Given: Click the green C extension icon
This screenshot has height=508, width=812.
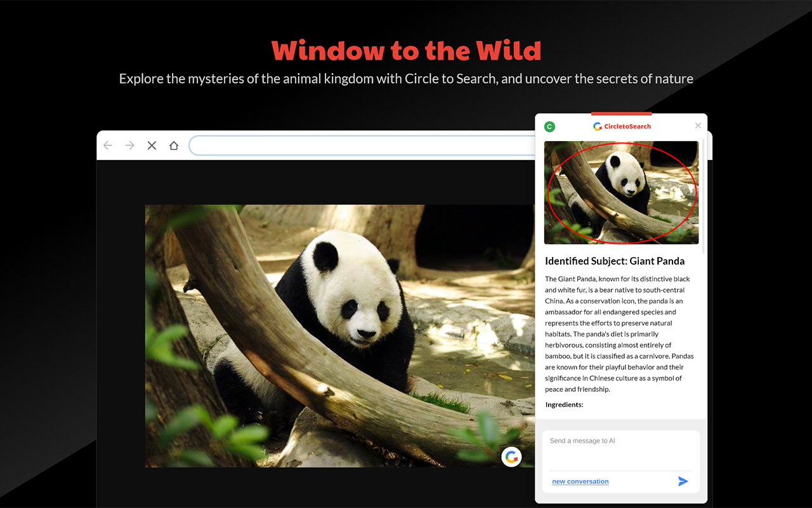Looking at the screenshot, I should pyautogui.click(x=549, y=126).
